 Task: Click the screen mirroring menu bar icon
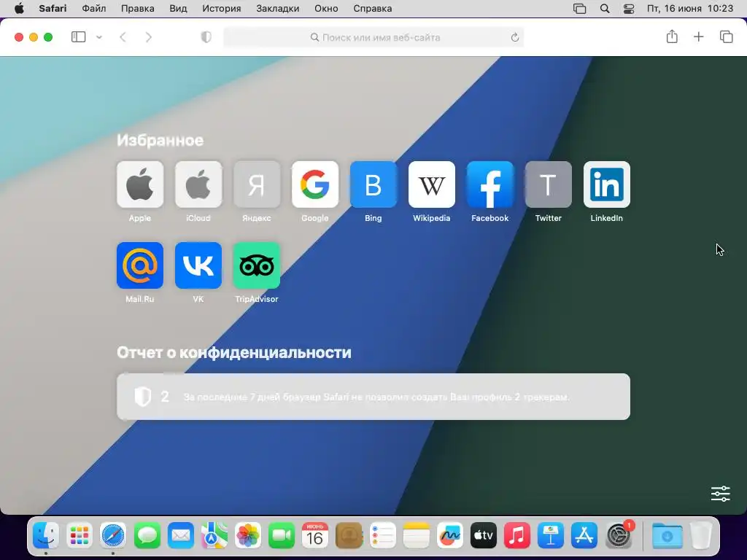(x=579, y=9)
